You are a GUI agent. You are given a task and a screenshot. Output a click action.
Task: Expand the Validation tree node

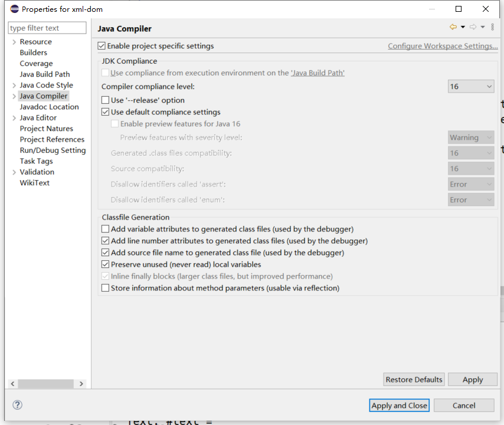[x=14, y=172]
